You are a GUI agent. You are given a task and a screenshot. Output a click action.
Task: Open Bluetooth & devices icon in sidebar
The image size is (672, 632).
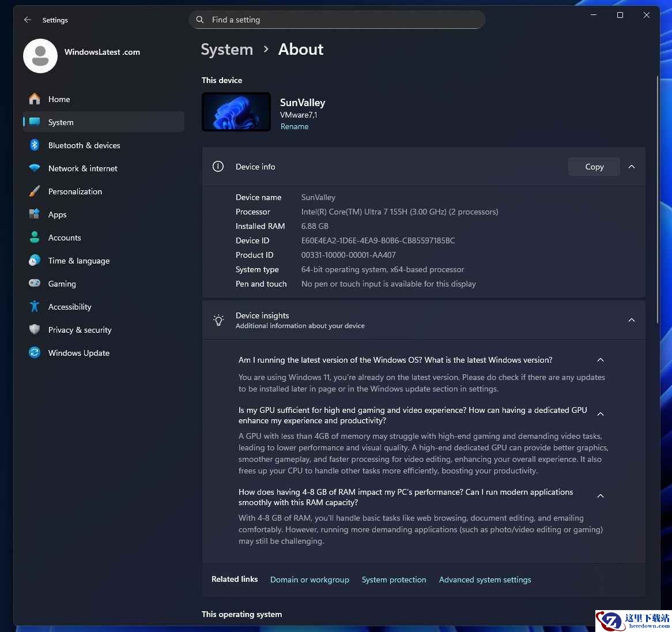coord(34,145)
